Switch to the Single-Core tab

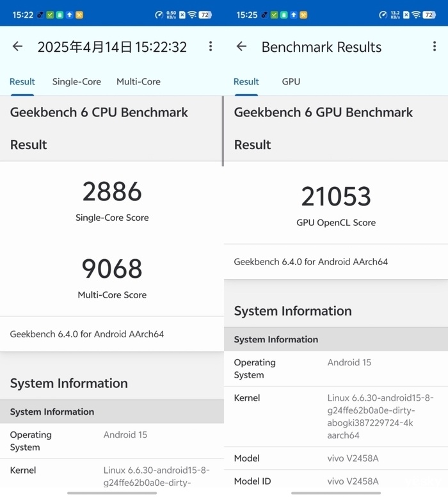(x=76, y=82)
